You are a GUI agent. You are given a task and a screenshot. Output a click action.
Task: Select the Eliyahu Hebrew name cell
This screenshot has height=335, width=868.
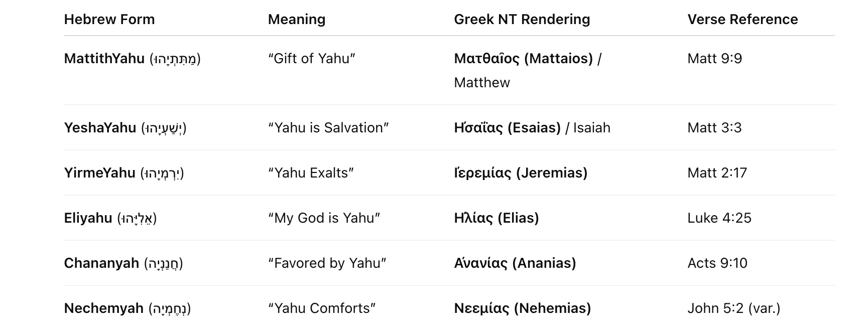coord(110,218)
